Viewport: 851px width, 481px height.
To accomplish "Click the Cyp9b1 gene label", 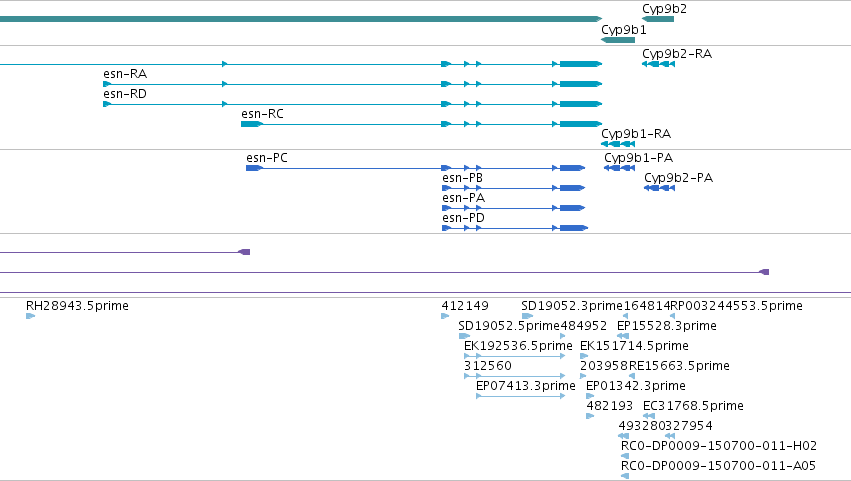I will tap(624, 30).
